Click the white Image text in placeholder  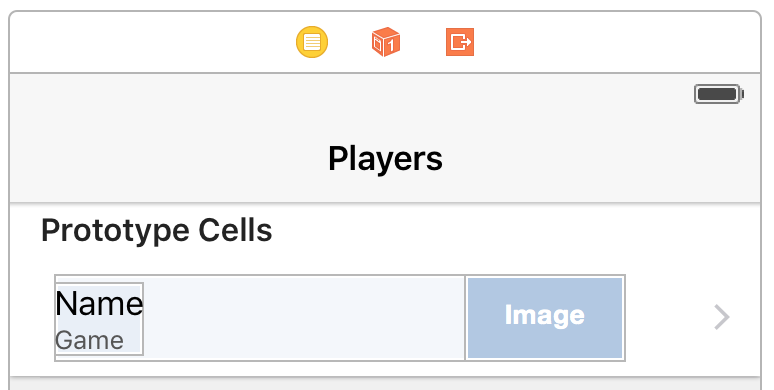pyautogui.click(x=544, y=315)
